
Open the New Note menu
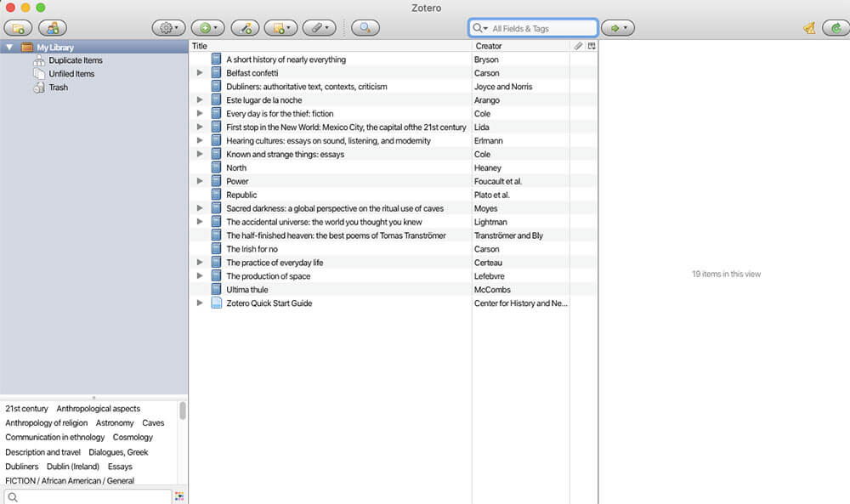point(280,28)
